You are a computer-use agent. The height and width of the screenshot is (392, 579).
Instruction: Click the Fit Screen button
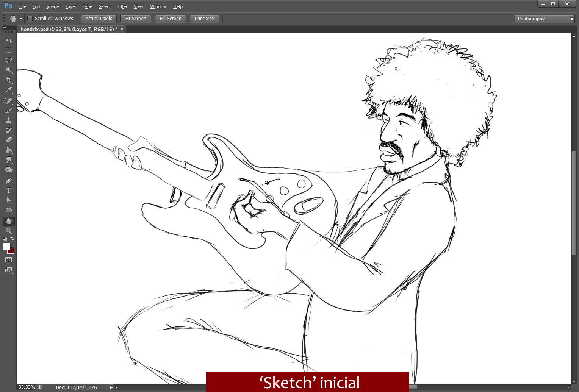[x=136, y=19]
